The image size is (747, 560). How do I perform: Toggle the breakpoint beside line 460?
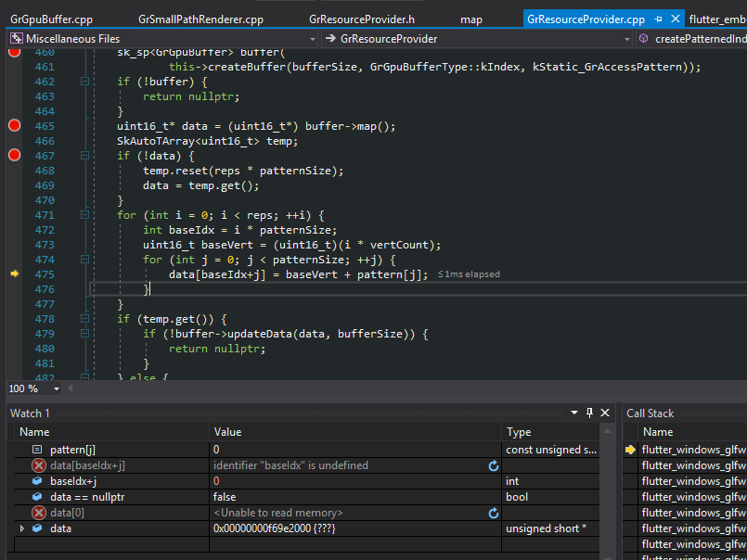(14, 52)
